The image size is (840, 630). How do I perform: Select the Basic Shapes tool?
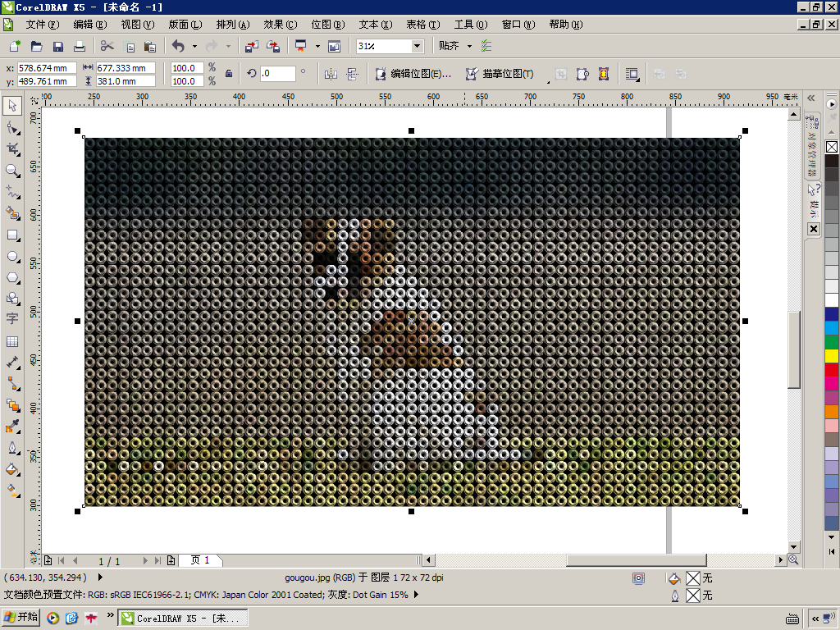pyautogui.click(x=13, y=299)
